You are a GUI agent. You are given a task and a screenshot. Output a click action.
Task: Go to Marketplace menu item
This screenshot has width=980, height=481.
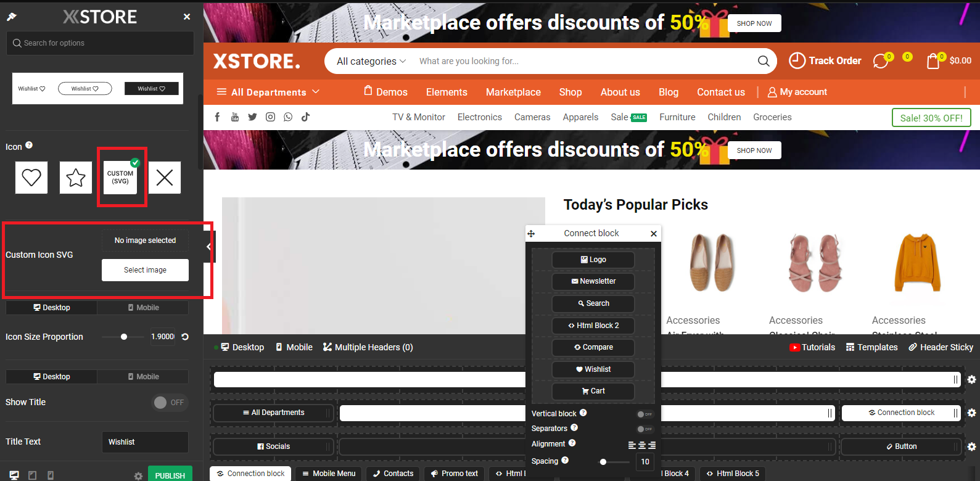[x=513, y=92]
